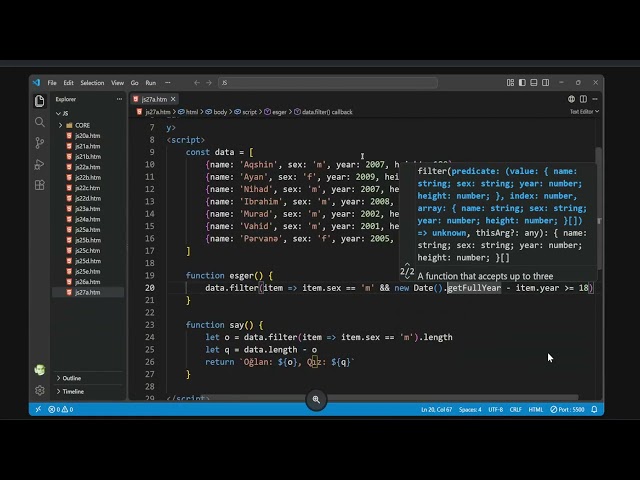This screenshot has width=640, height=480.
Task: Open Customize Layout icon in title bar
Action: [x=510, y=83]
